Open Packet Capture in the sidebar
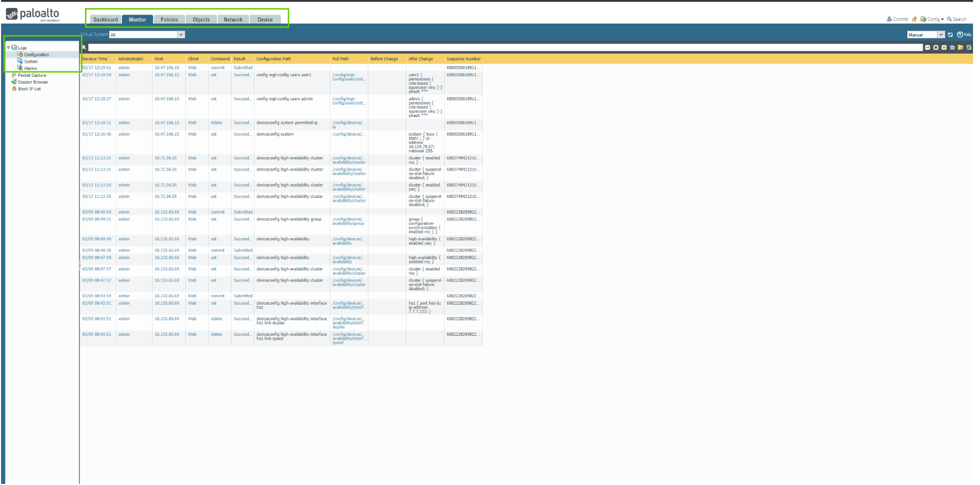This screenshot has width=980, height=485. click(32, 75)
